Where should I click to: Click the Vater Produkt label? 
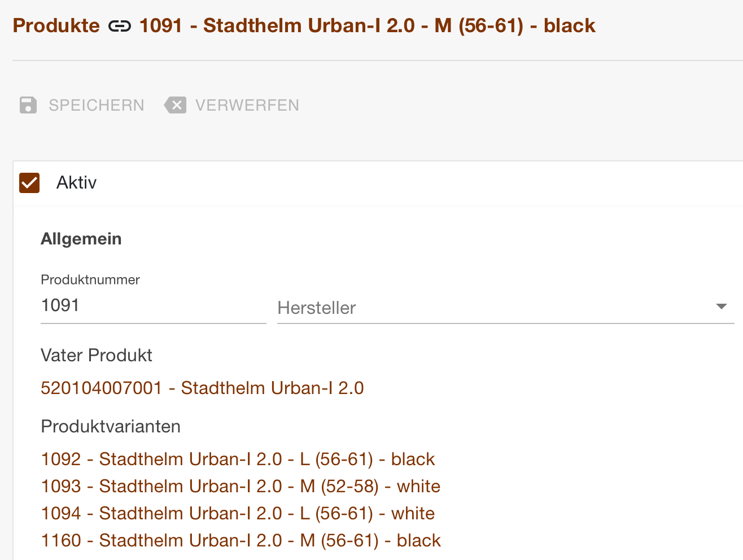pos(96,356)
